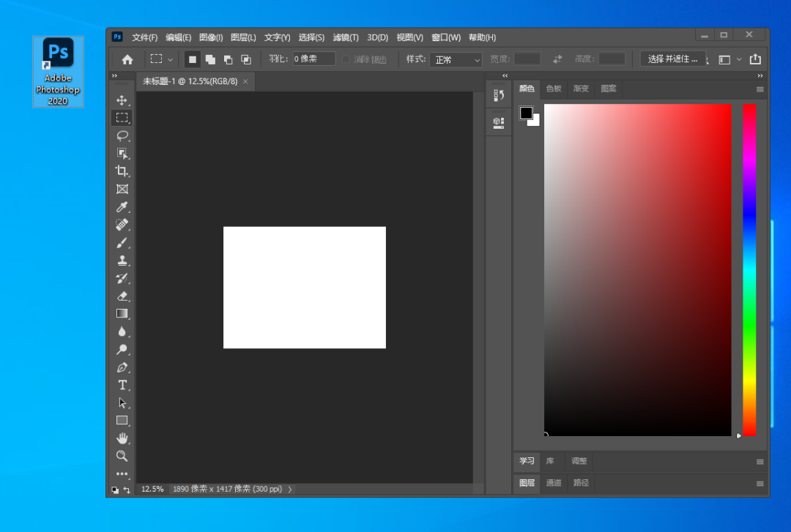Expand the status bar info arrow
Screen dimensions: 791x532
click(290, 489)
